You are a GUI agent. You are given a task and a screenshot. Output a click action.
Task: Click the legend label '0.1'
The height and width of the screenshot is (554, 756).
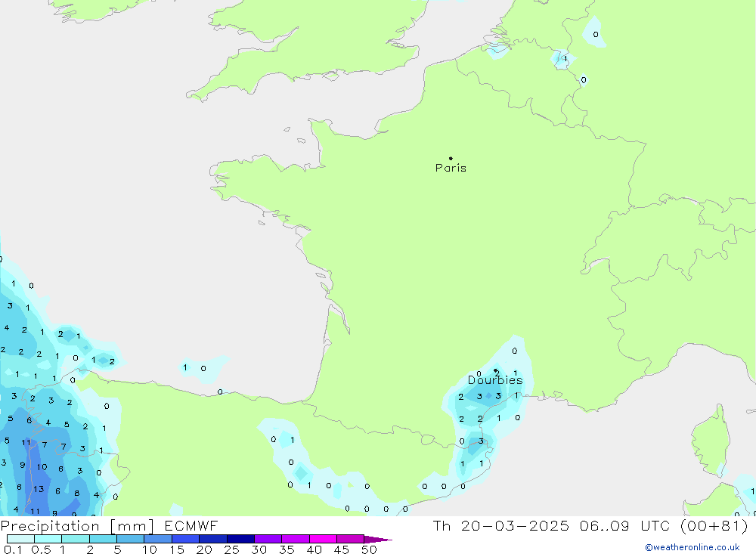[13, 549]
